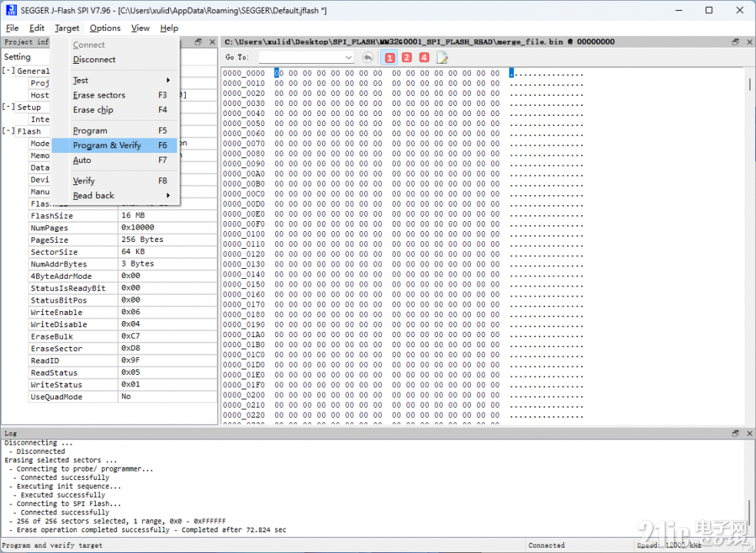Select WriteEnable value 0x06
This screenshot has height=553, width=756.
pyautogui.click(x=167, y=312)
